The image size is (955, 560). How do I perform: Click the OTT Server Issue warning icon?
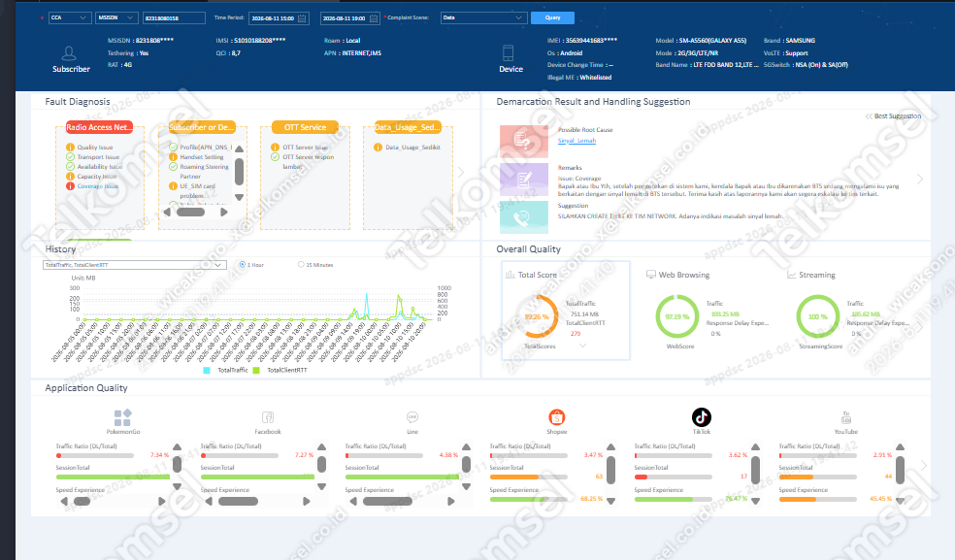click(x=276, y=148)
